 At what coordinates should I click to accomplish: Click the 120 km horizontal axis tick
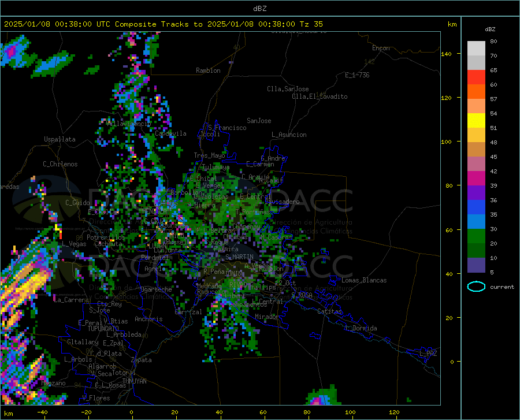[394, 412]
